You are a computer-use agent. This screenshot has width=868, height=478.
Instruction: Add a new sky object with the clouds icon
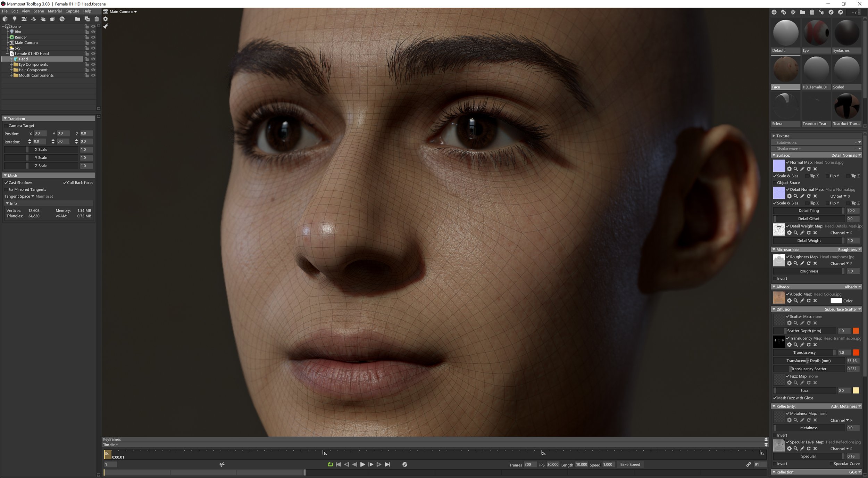pyautogui.click(x=43, y=19)
